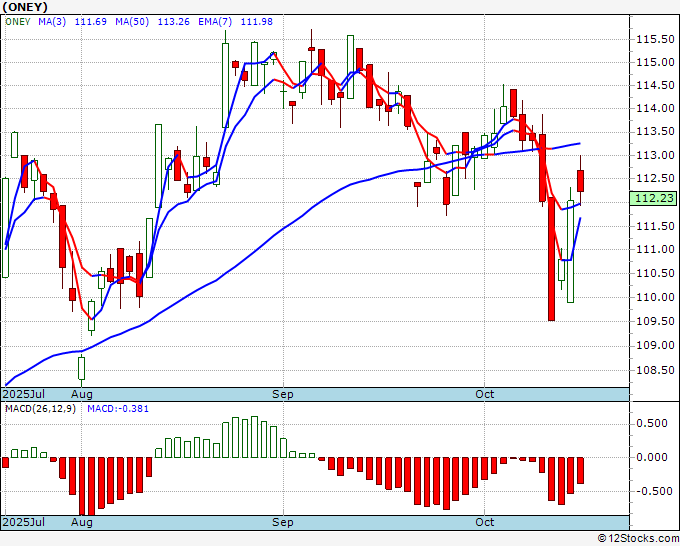The height and width of the screenshot is (546, 680).
Task: Click the MA(3) legend label
Action: 52,22
